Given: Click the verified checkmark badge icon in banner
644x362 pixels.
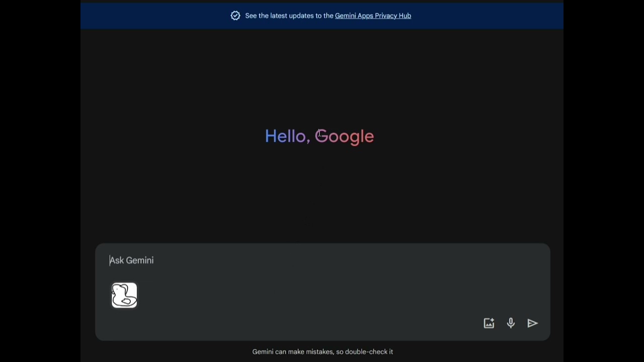Looking at the screenshot, I should click(x=235, y=16).
